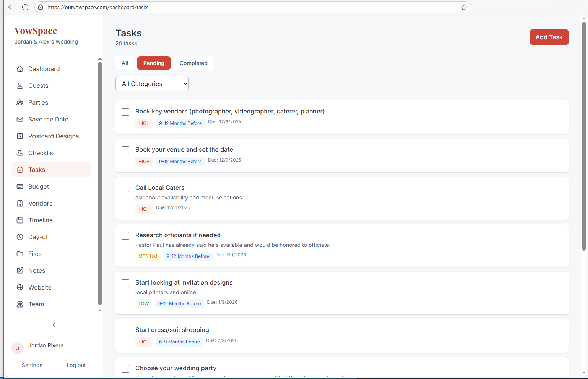Image resolution: width=588 pixels, height=379 pixels.
Task: Collapse the sidebar with the chevron
Action: (x=54, y=325)
